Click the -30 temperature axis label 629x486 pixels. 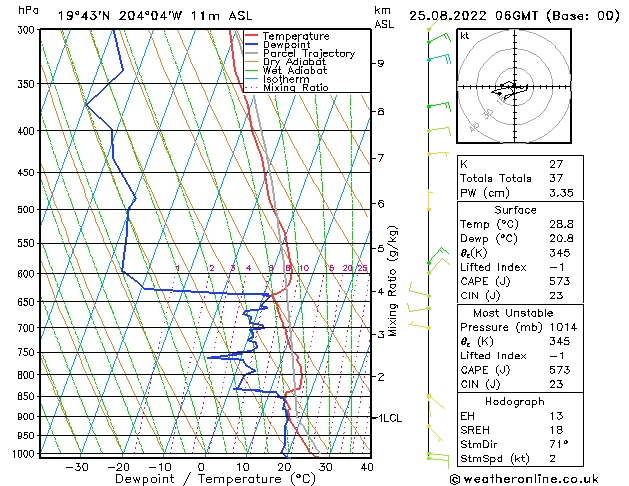[x=77, y=467]
